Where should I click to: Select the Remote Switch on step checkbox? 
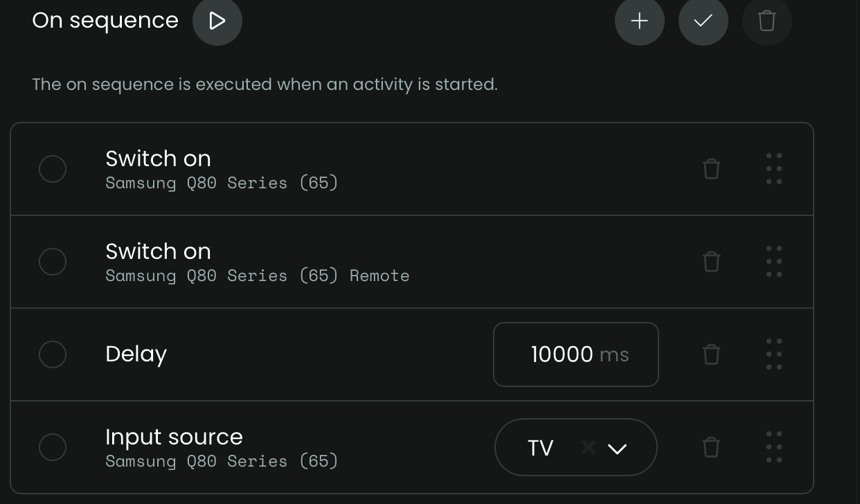(53, 262)
